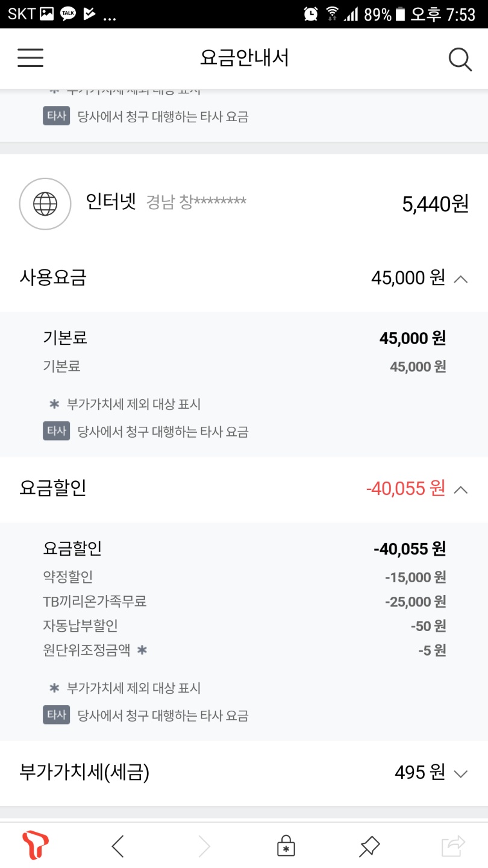This screenshot has height=868, width=488.
Task: Tap the share icon in bottom bar
Action: coord(453,846)
